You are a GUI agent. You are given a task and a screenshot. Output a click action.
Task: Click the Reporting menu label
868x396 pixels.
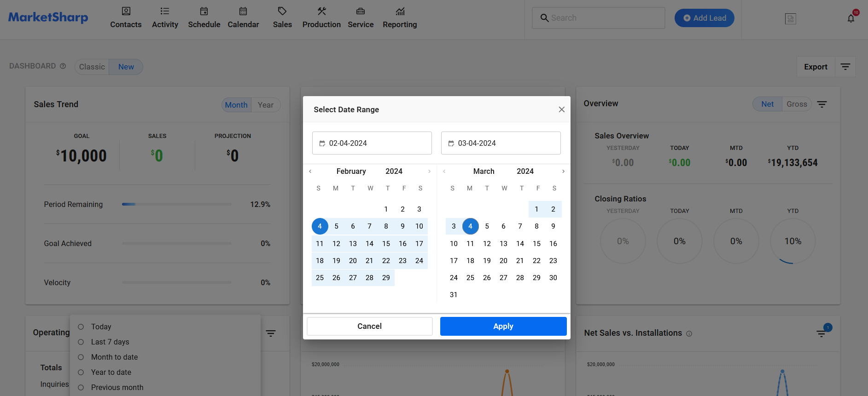pyautogui.click(x=400, y=24)
